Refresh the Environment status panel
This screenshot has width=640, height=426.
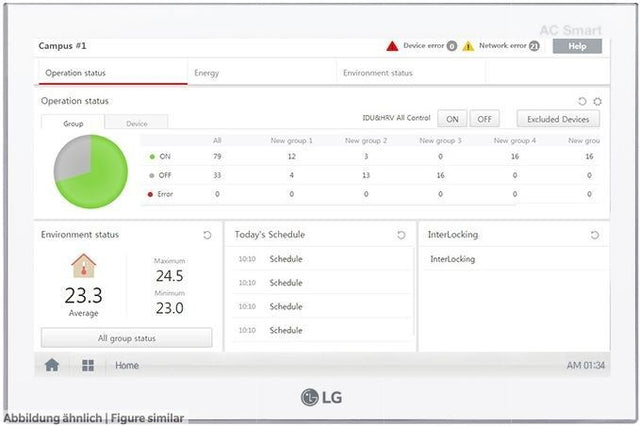207,235
